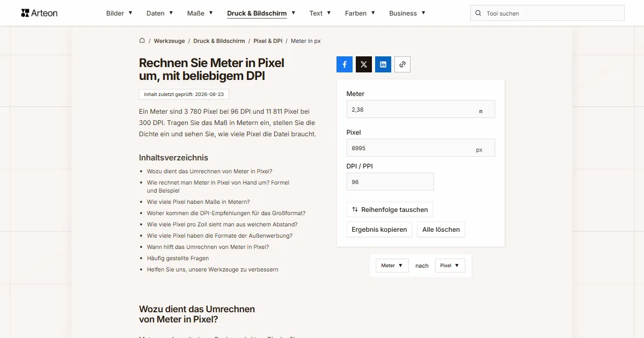
Task: Open the Daten menu
Action: (159, 13)
